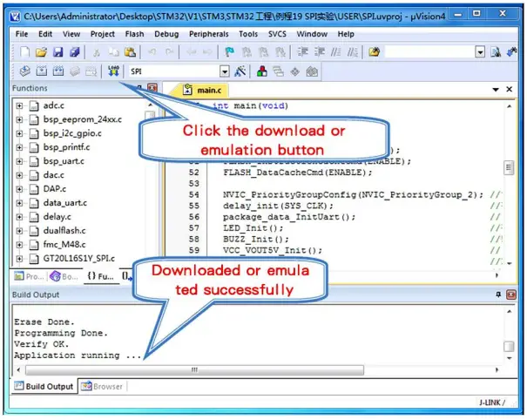Click the Copy icon in toolbar

coord(113,52)
